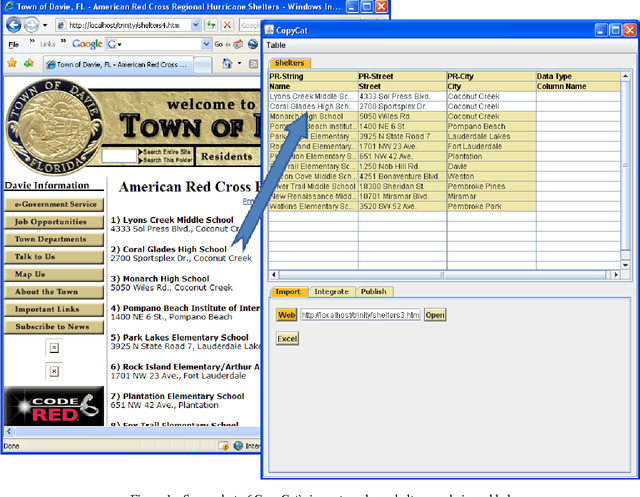Click the PR-Street column header

pyautogui.click(x=402, y=76)
